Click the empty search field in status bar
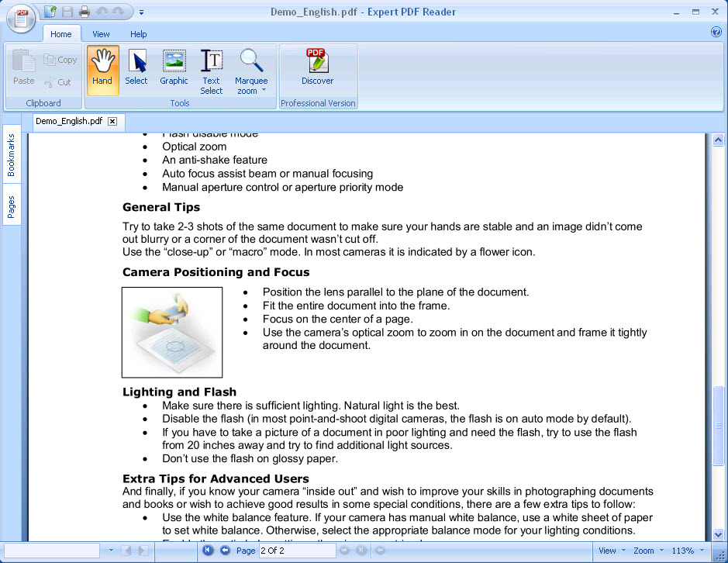This screenshot has height=563, width=728. point(51,551)
